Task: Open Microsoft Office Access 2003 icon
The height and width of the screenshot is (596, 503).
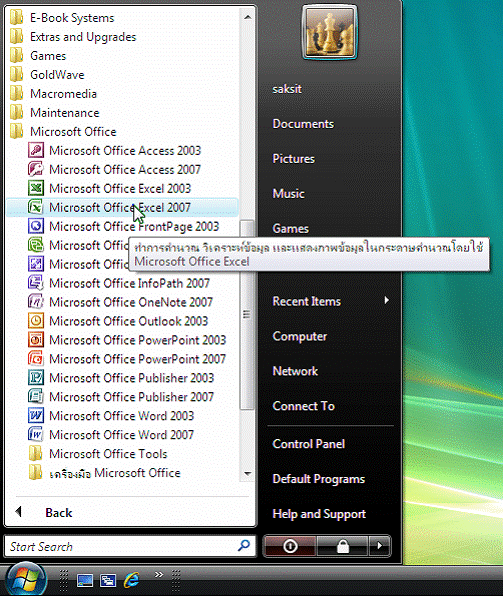Action: (x=36, y=151)
